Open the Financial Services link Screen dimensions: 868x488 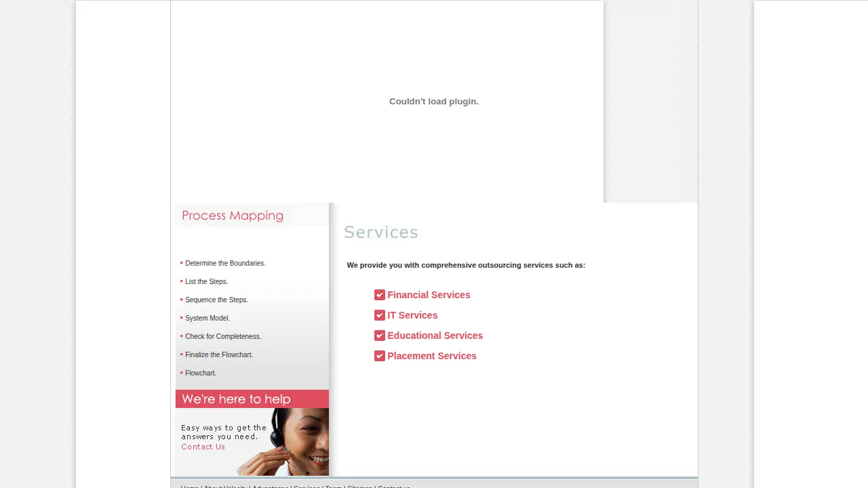429,295
